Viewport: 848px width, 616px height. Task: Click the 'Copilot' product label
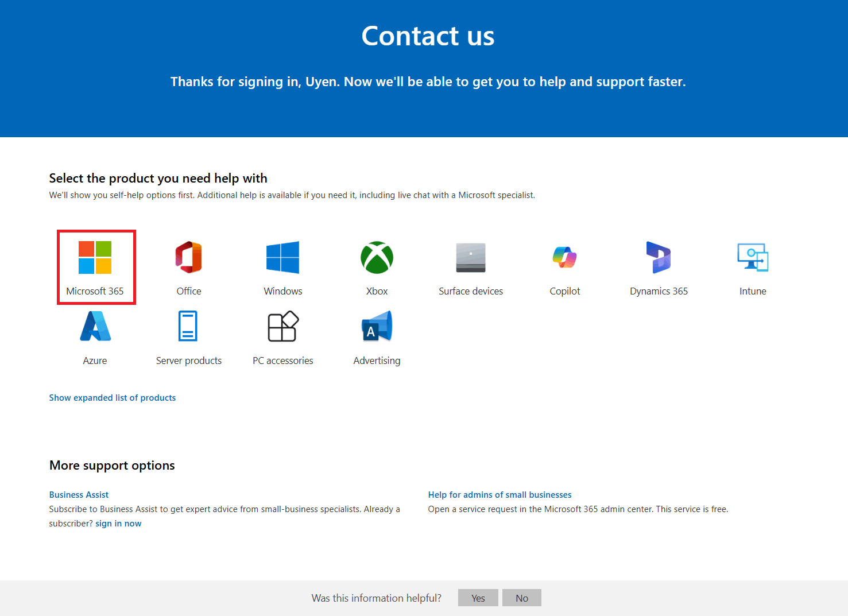pos(565,291)
